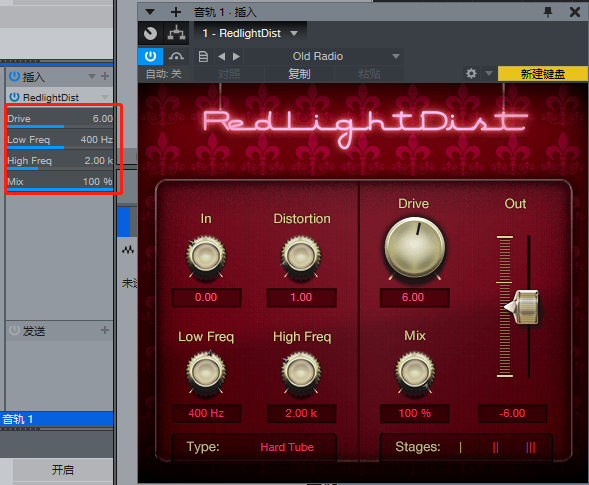Screen dimensions: 589x485
Task: Add new insert with plus icon in title bar
Action: point(175,12)
